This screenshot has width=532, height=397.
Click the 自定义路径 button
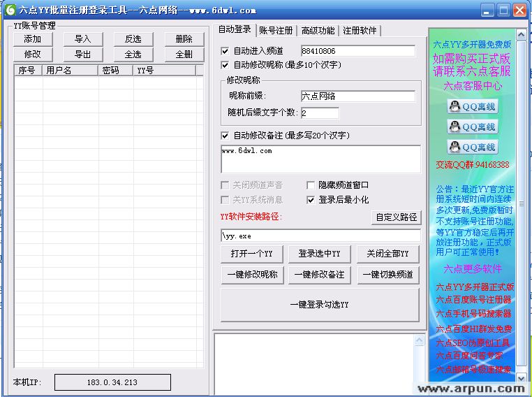(397, 217)
